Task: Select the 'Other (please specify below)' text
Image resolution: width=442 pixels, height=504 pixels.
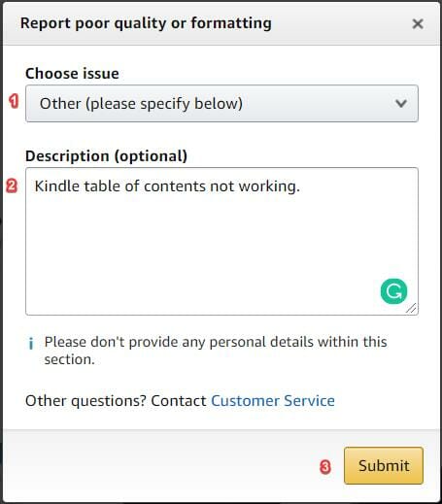Action: coord(141,104)
